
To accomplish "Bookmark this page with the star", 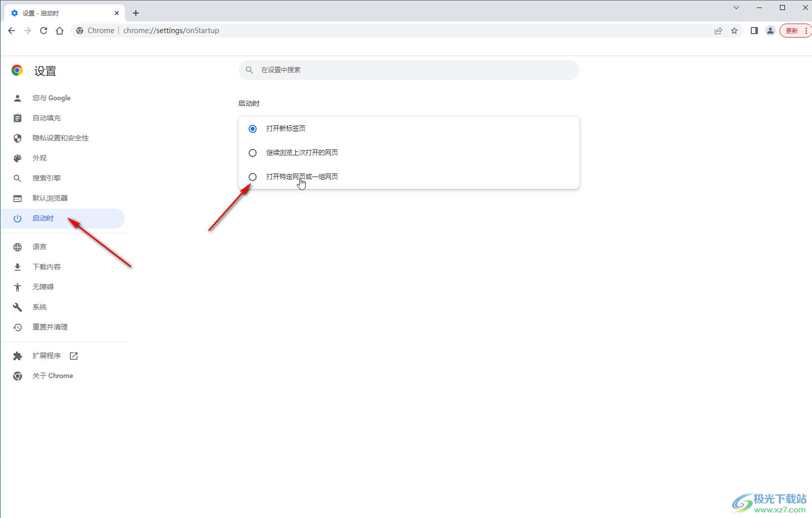I will (734, 31).
